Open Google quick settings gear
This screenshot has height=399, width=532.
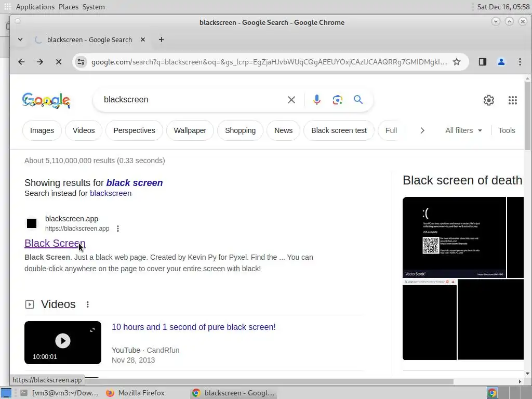coord(488,100)
